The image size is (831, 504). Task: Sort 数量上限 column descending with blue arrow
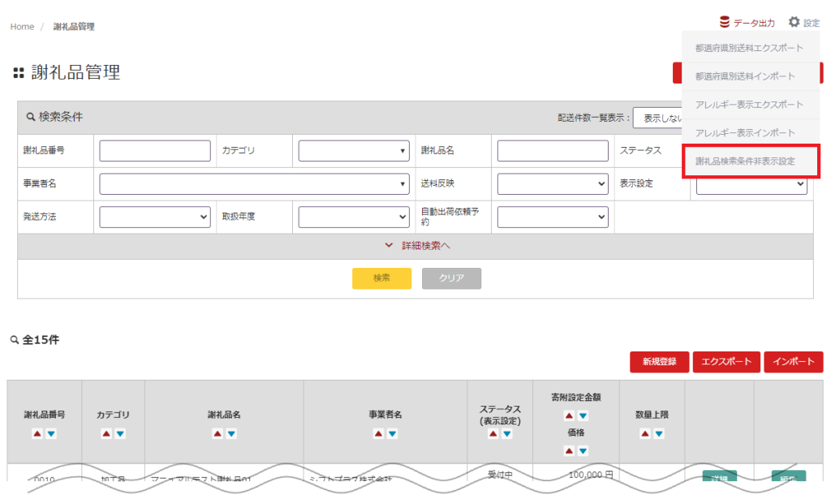coord(659,434)
